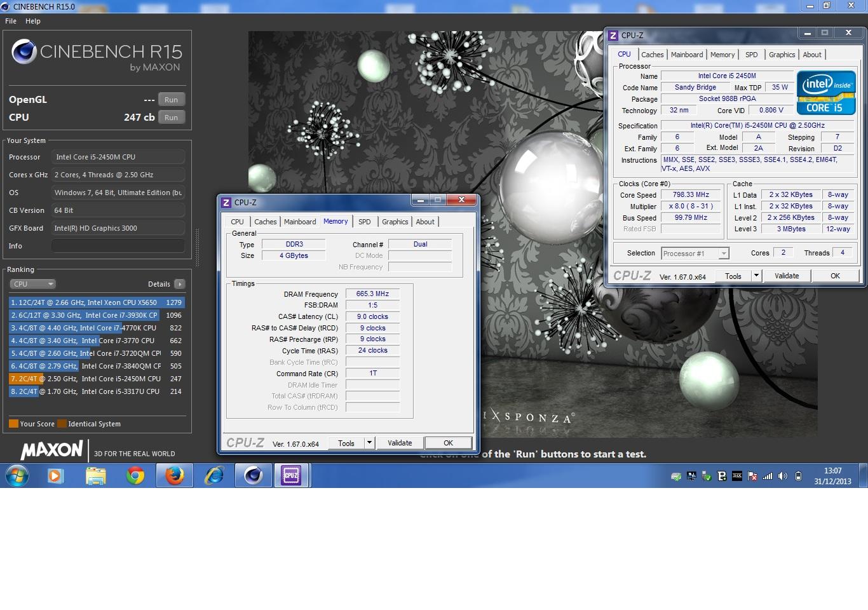
Task: Click OK in Memory window
Action: [x=449, y=443]
